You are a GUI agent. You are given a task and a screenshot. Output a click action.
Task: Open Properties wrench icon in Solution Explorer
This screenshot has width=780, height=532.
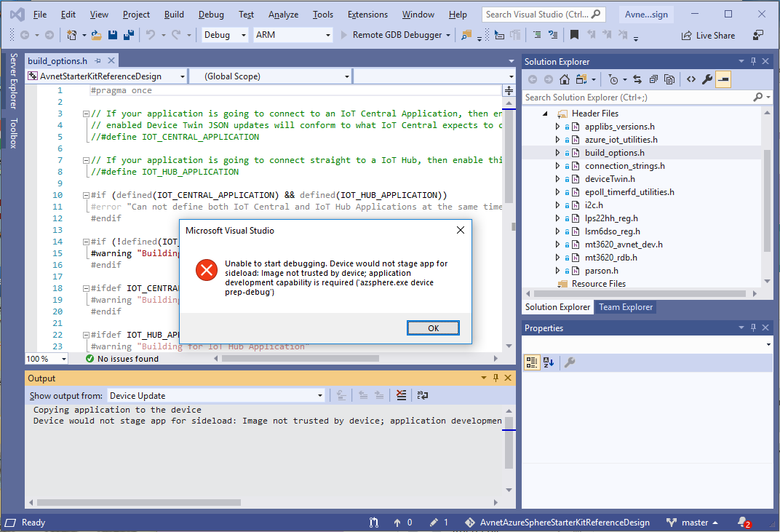tap(707, 79)
